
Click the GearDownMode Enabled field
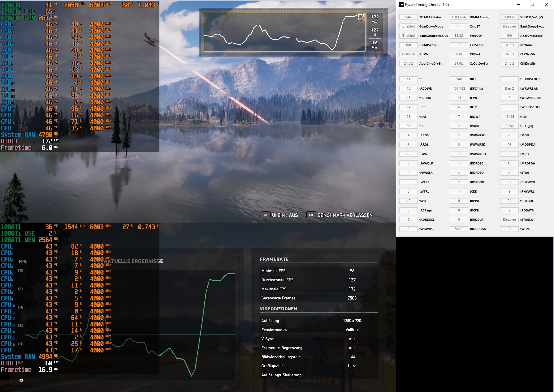(409, 27)
